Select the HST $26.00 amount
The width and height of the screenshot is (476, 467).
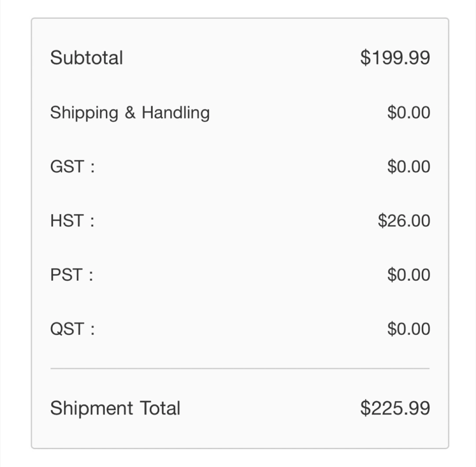pyautogui.click(x=404, y=221)
